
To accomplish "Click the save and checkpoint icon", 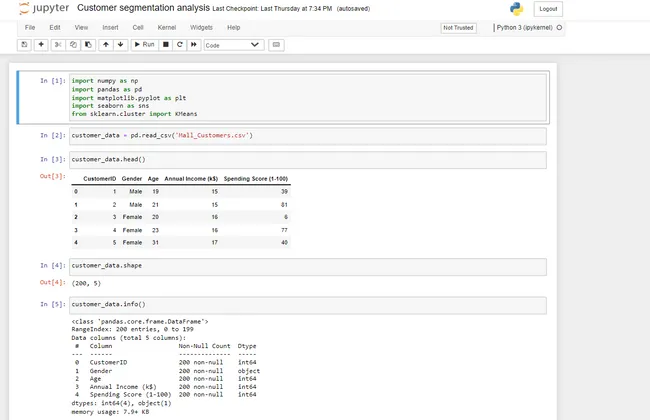I will point(24,45).
